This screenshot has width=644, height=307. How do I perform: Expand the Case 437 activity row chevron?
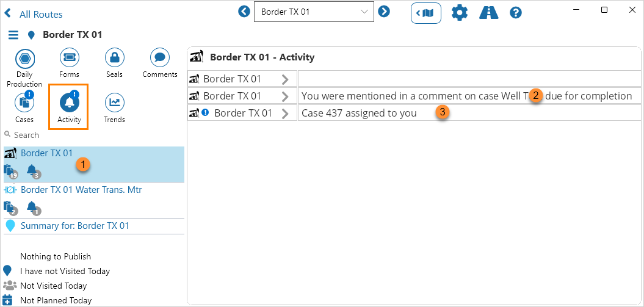[285, 113]
